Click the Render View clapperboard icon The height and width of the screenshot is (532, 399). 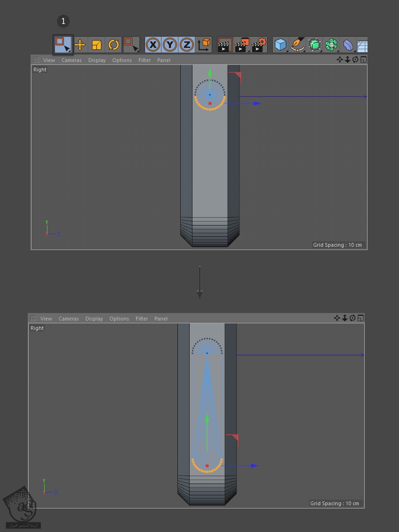(x=225, y=45)
